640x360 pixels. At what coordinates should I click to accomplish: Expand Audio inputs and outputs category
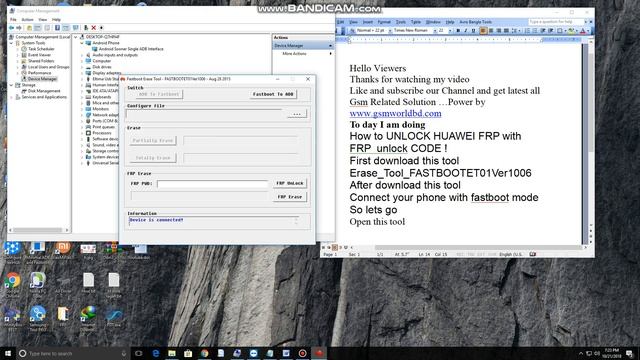[82, 55]
